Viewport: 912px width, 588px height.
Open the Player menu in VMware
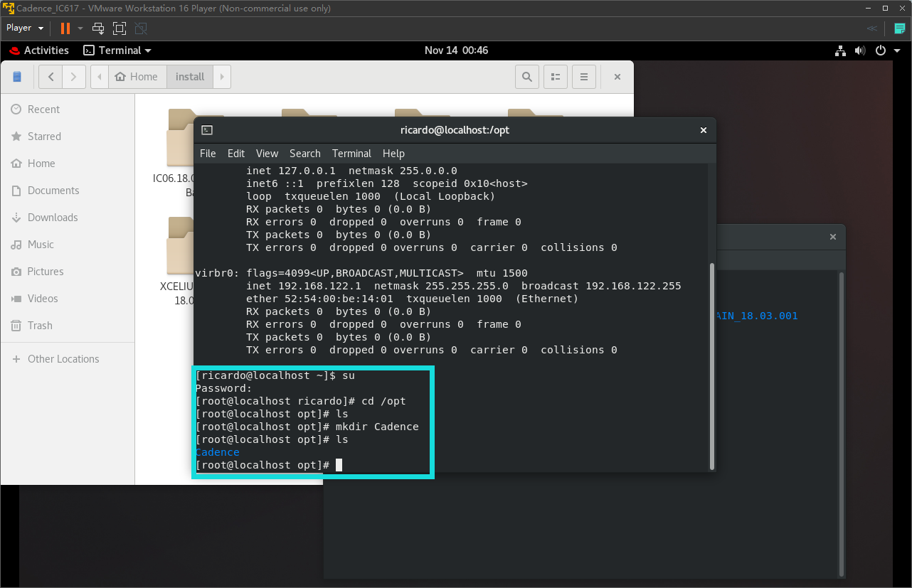point(25,28)
